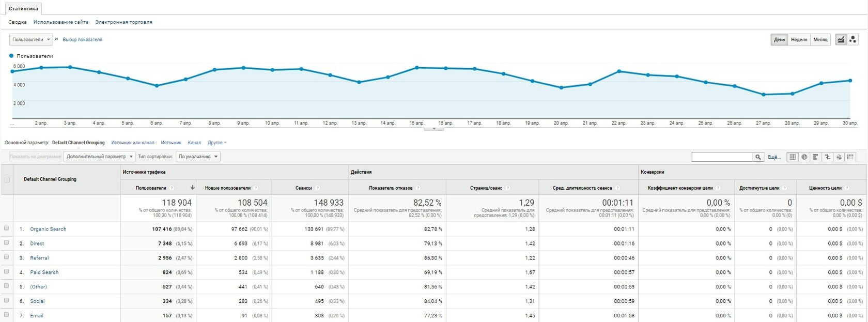Select День time granularity
The image size is (868, 322).
tap(779, 40)
